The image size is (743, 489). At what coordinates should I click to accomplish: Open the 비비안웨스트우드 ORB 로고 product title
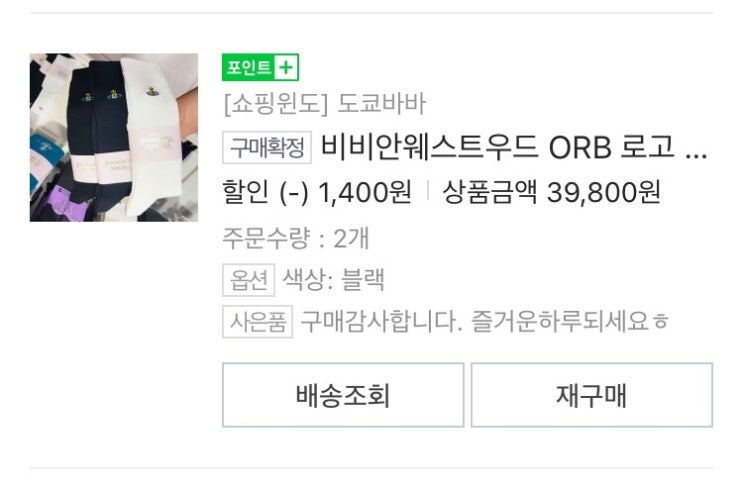(x=498, y=146)
